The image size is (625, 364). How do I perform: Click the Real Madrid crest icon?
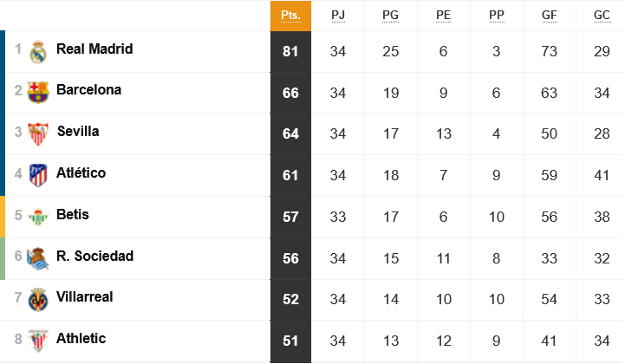38,52
